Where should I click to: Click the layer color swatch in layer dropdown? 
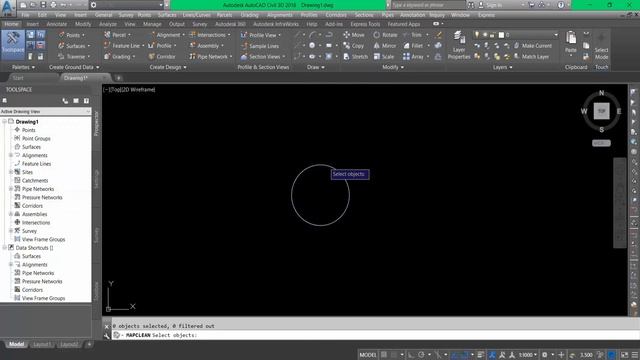pyautogui.click(x=501, y=35)
